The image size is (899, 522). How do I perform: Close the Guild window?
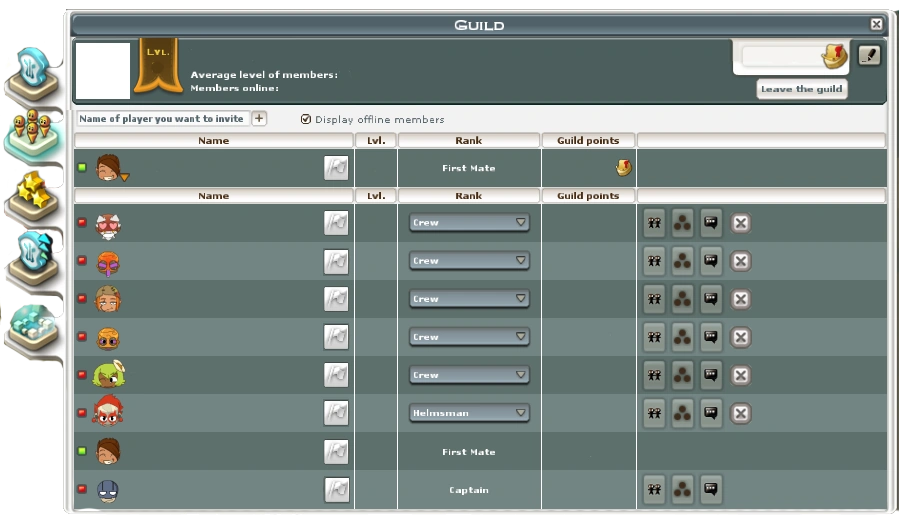[876, 24]
